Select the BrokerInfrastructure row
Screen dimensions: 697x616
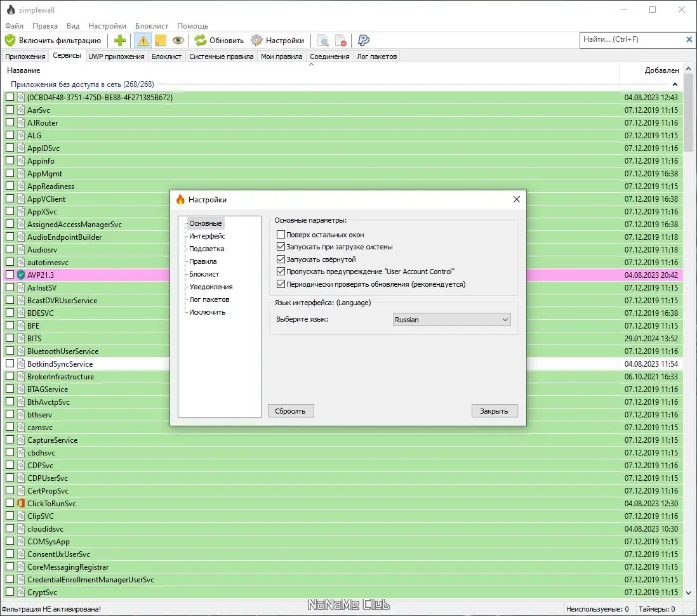point(343,377)
